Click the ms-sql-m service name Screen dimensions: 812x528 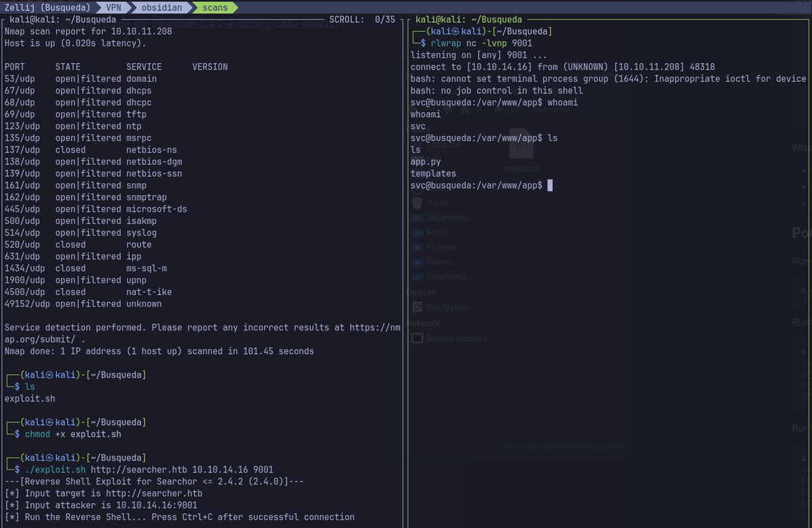tap(146, 268)
